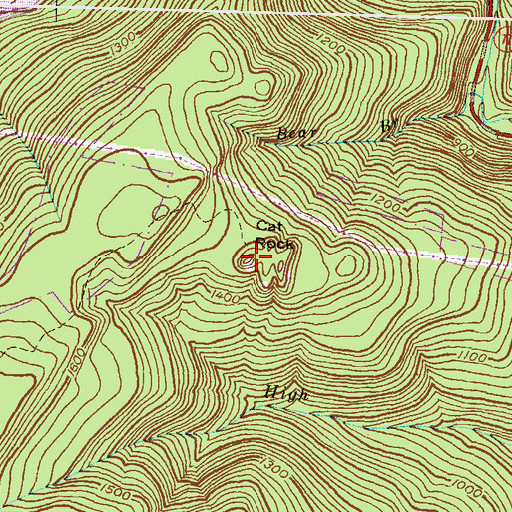Click the 1200 contour label north of Bear Br
512x512 pixels.
pyautogui.click(x=330, y=44)
